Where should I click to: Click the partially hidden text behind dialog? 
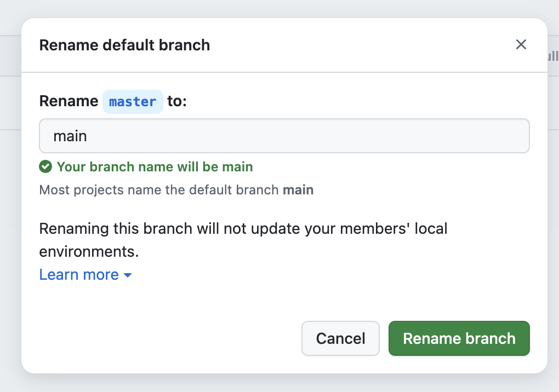(552, 56)
